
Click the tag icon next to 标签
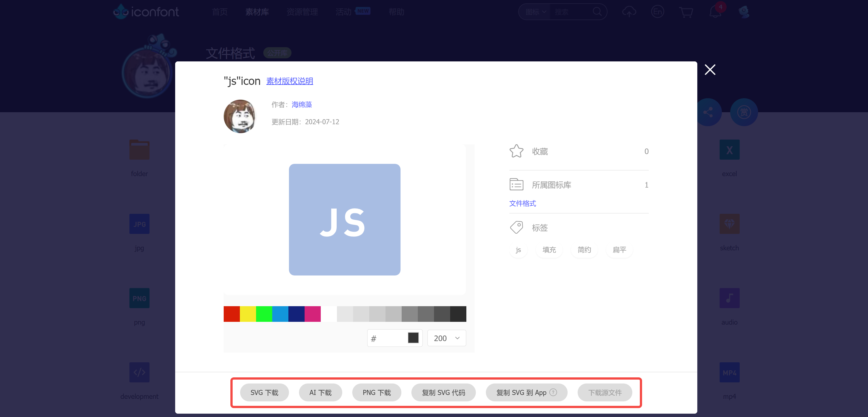(516, 227)
